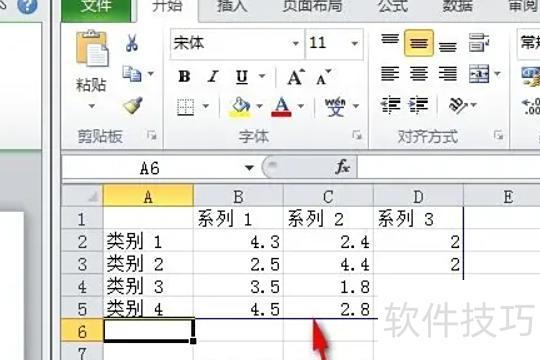This screenshot has height=360, width=540.
Task: Decrease font size with small A
Action: [x=323, y=77]
